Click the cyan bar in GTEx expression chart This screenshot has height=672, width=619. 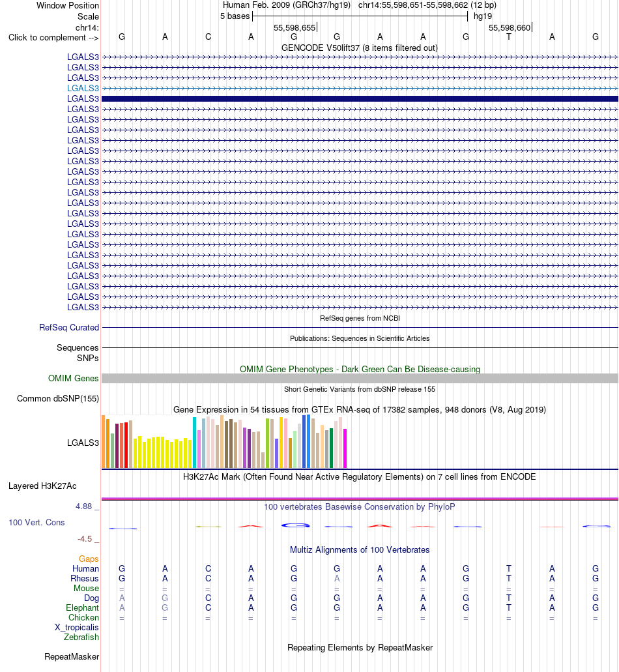[194, 443]
